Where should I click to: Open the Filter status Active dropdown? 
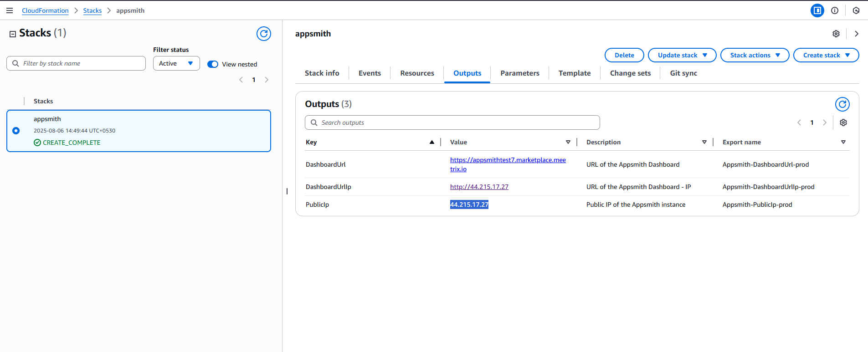(x=176, y=63)
